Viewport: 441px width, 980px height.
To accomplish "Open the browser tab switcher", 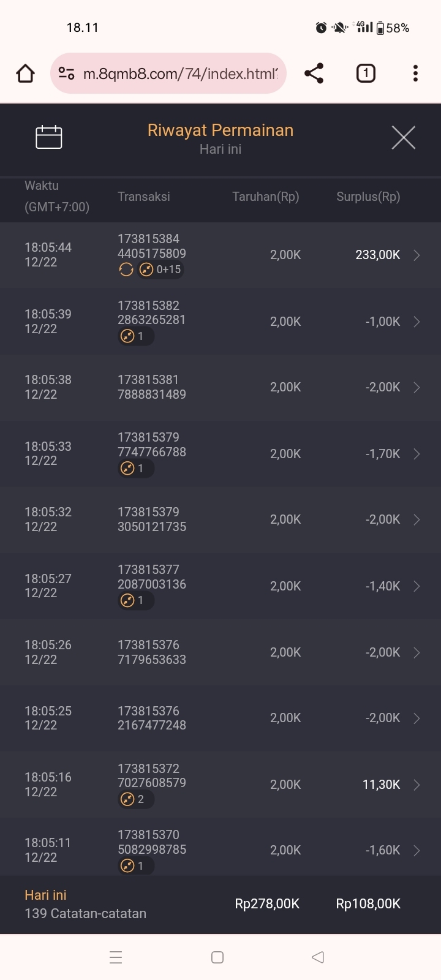I will coord(366,73).
